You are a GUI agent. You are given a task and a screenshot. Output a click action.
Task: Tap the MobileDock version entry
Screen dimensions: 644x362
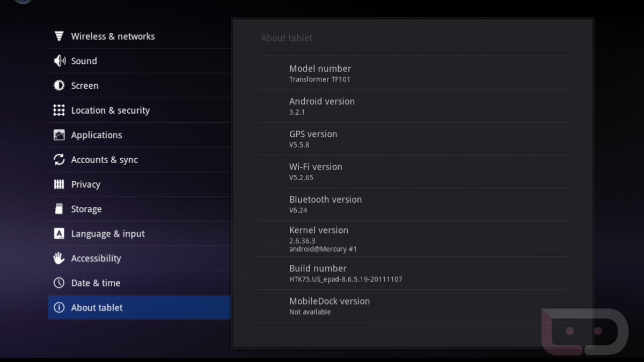412,306
